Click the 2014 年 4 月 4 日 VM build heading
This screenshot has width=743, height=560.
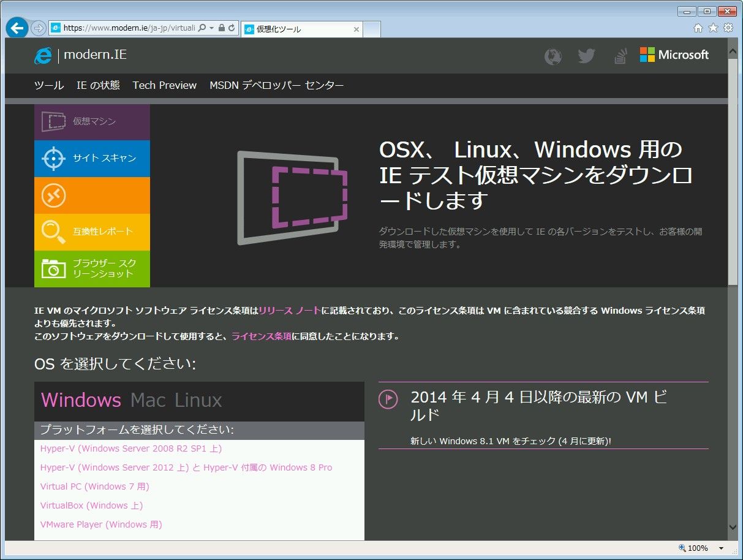tap(539, 406)
